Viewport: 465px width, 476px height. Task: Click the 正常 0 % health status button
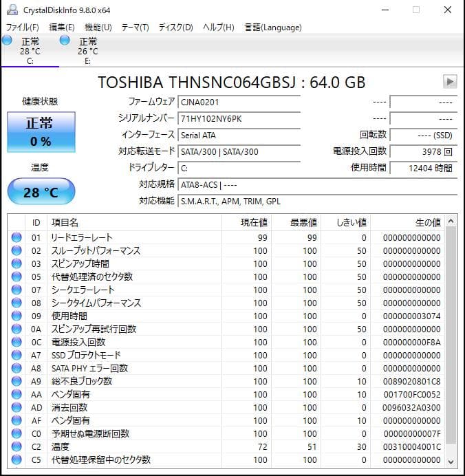coord(41,132)
